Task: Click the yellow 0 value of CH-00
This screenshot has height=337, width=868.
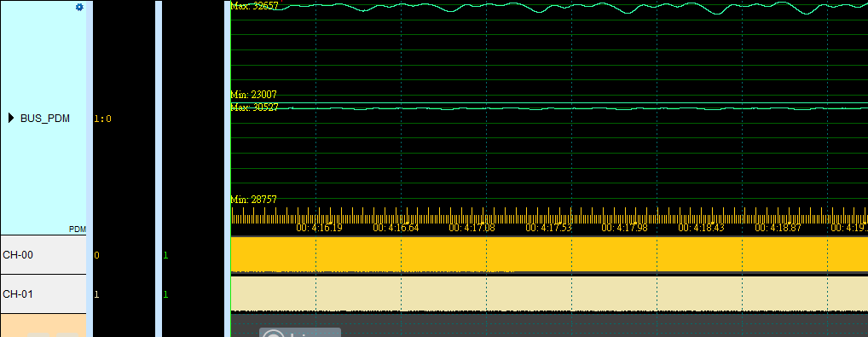Action: click(97, 255)
